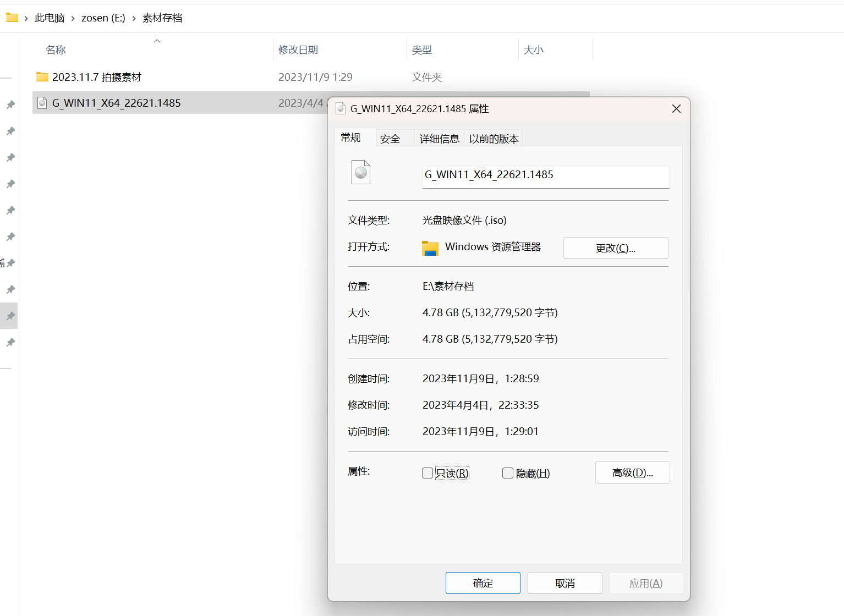Image resolution: width=844 pixels, height=616 pixels.
Task: Click the Windows 资源管理器 app icon
Action: [x=430, y=248]
